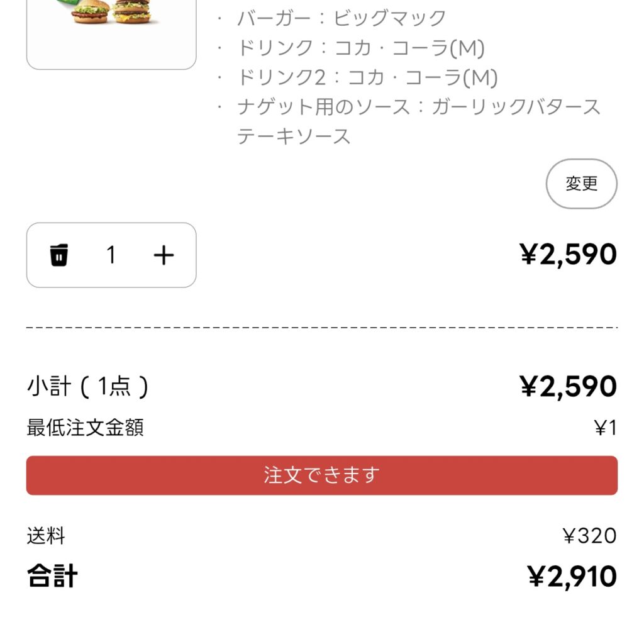Click the trash icon to remove item
644x644 pixels.
click(x=58, y=255)
